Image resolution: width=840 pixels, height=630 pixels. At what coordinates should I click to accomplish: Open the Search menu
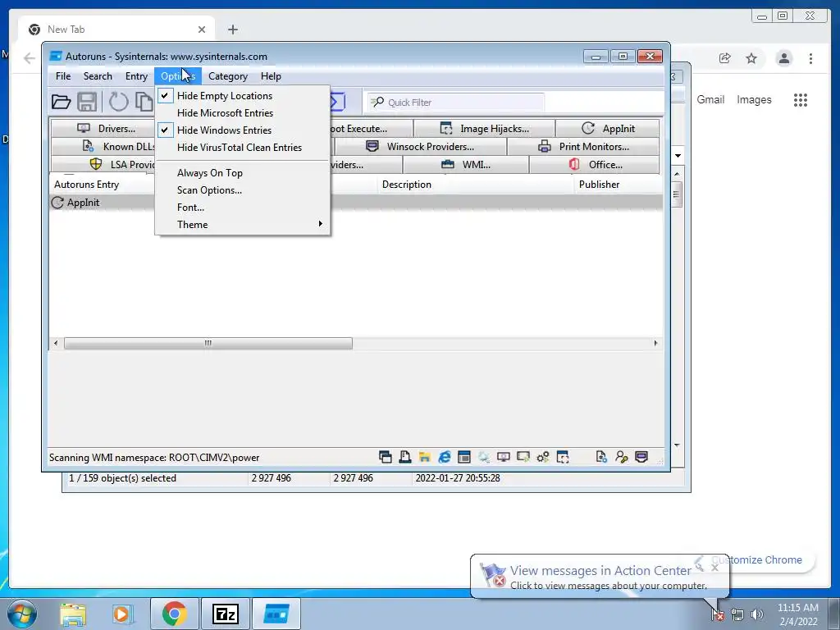(x=98, y=76)
